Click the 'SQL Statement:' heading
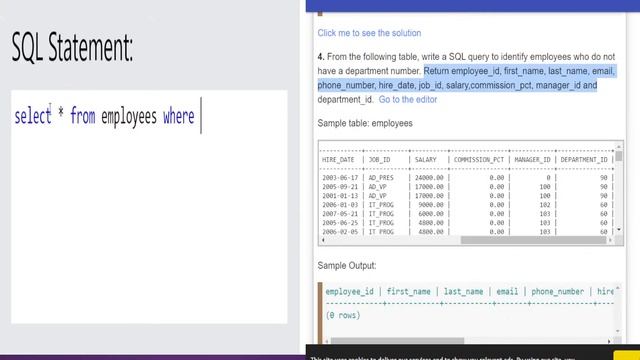Image resolution: width=640 pixels, height=360 pixels. point(72,47)
